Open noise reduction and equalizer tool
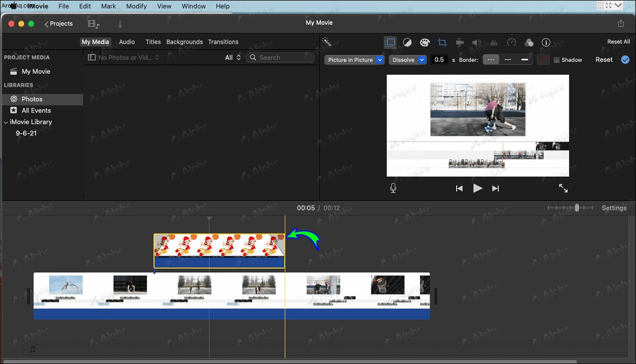Image resolution: width=636 pixels, height=364 pixels. [494, 42]
